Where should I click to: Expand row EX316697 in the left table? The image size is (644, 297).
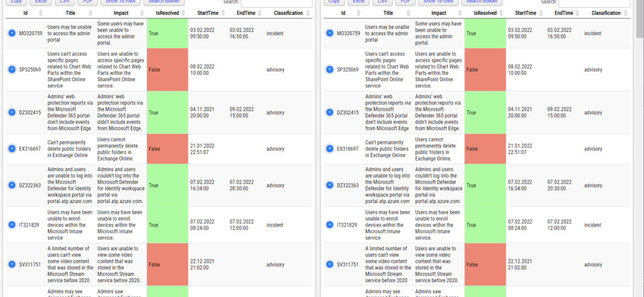pos(12,148)
